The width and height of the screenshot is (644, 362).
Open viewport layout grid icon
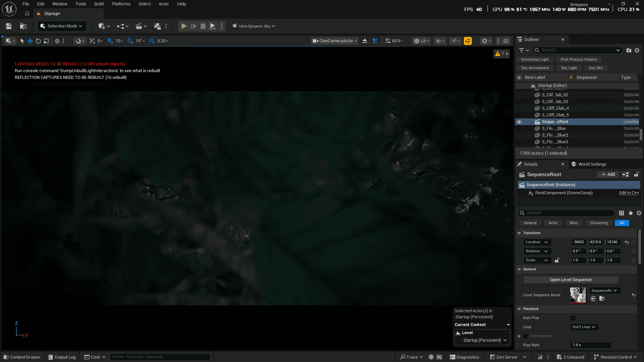(506, 41)
